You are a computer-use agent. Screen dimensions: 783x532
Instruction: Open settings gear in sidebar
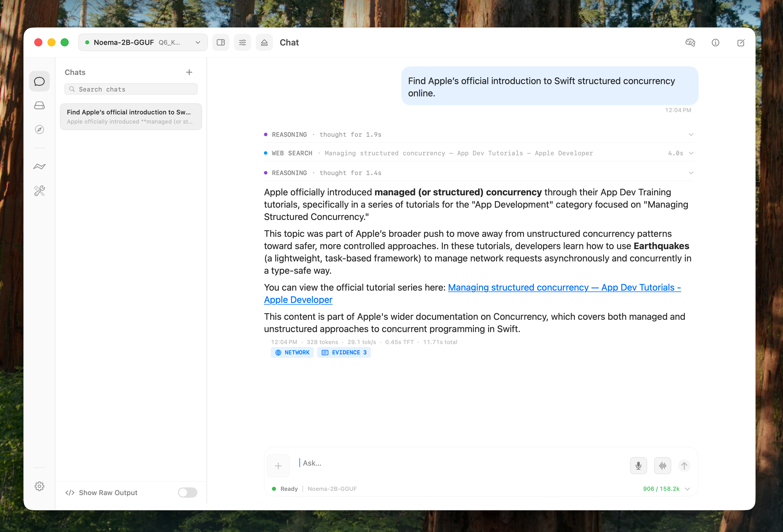pos(39,486)
